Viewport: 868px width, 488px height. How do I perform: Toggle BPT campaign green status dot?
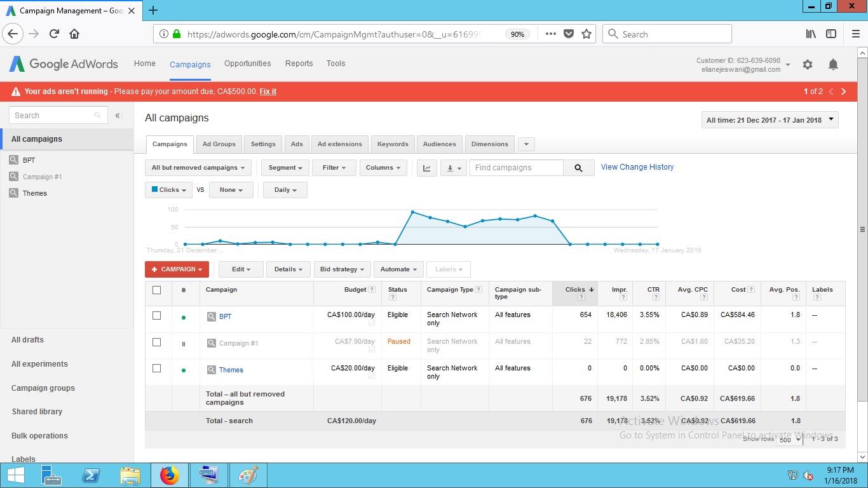pos(184,317)
